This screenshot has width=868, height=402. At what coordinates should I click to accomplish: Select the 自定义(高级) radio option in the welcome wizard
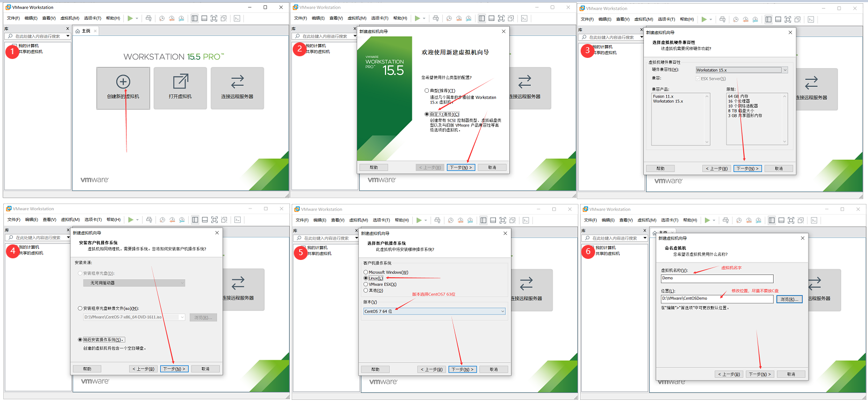(x=427, y=114)
